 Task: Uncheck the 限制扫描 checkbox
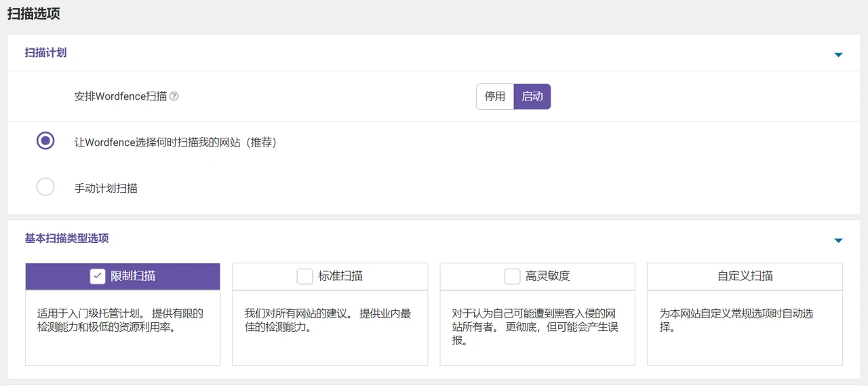click(x=98, y=276)
